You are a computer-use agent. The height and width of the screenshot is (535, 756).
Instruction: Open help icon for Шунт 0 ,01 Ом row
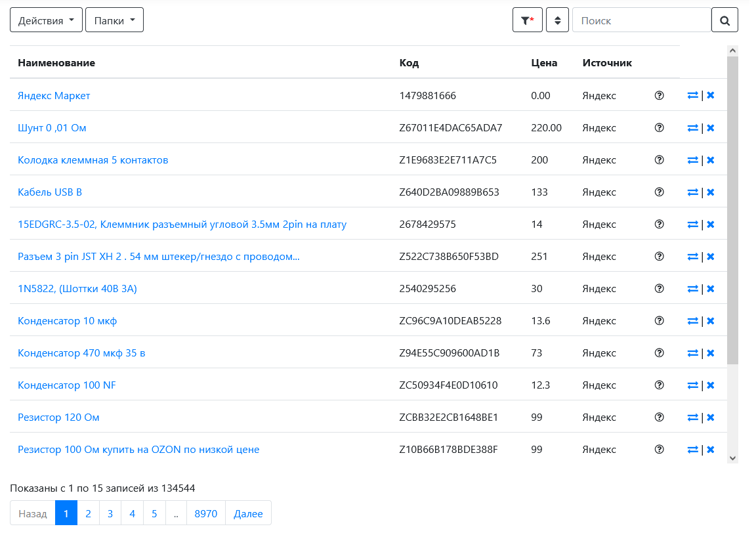(x=659, y=128)
